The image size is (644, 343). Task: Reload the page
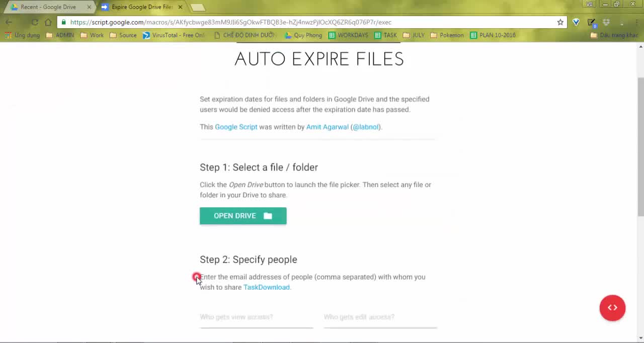pos(34,22)
